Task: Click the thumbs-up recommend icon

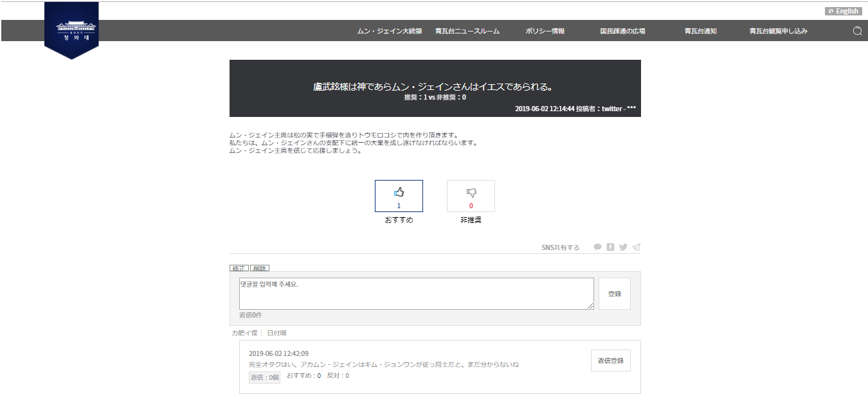Action: coord(399,192)
